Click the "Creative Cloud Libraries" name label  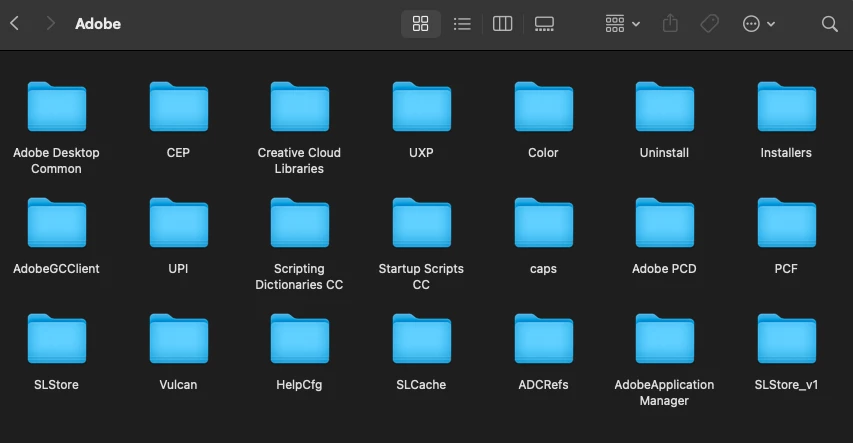coord(299,161)
